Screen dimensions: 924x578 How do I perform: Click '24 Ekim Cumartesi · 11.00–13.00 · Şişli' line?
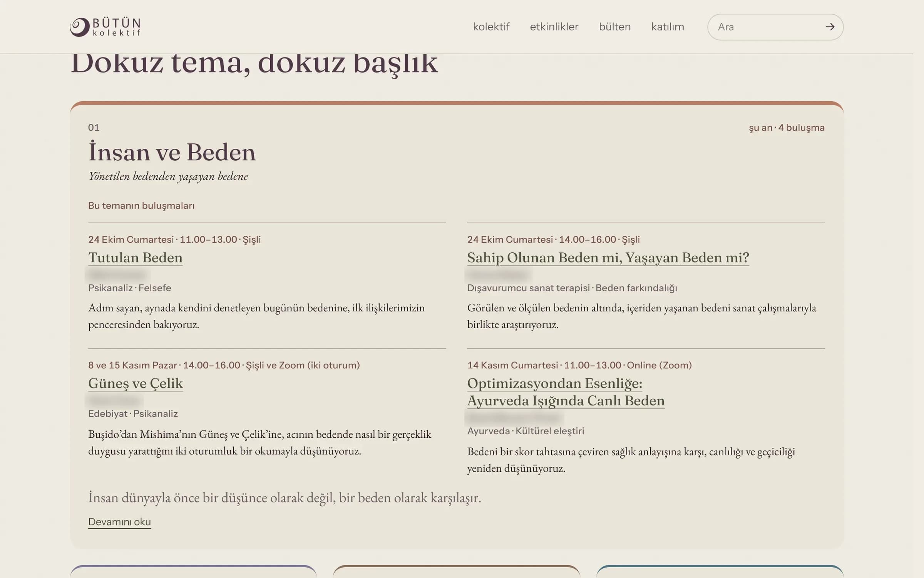pos(174,239)
